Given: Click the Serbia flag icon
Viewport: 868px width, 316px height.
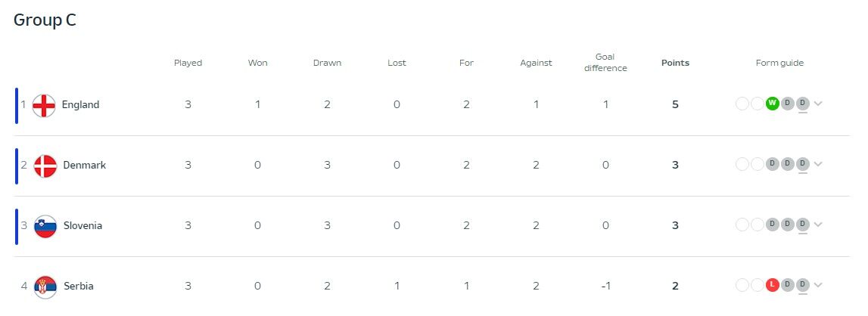Looking at the screenshot, I should coord(45,287).
